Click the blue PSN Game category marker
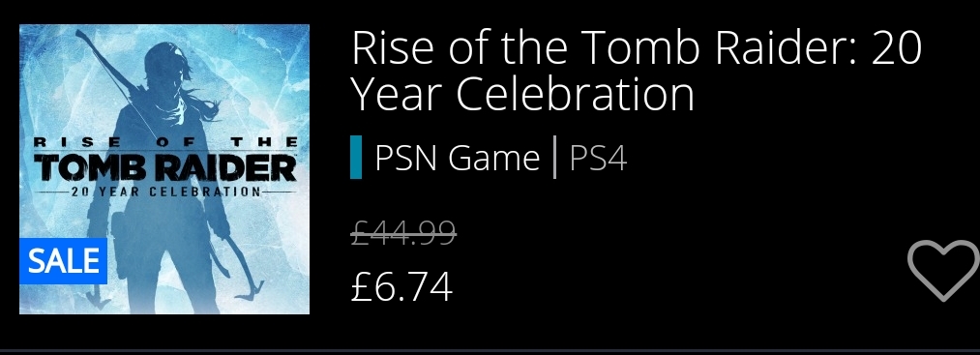Image resolution: width=980 pixels, height=355 pixels. tap(356, 158)
